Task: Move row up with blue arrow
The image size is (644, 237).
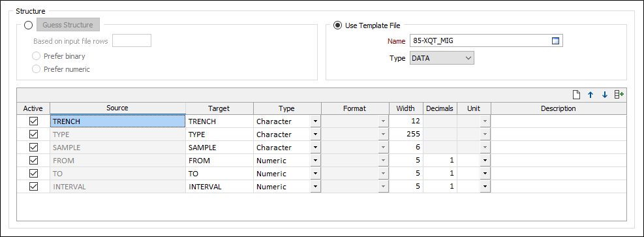Action: 590,95
